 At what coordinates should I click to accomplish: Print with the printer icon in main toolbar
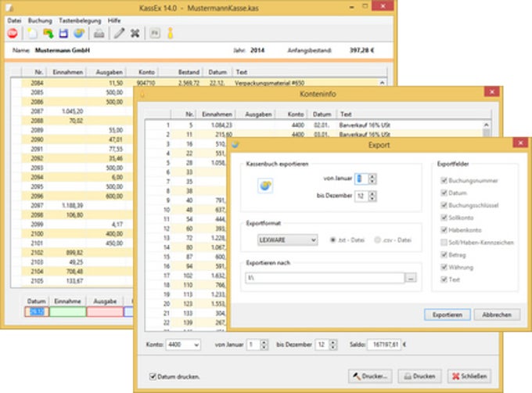(99, 33)
